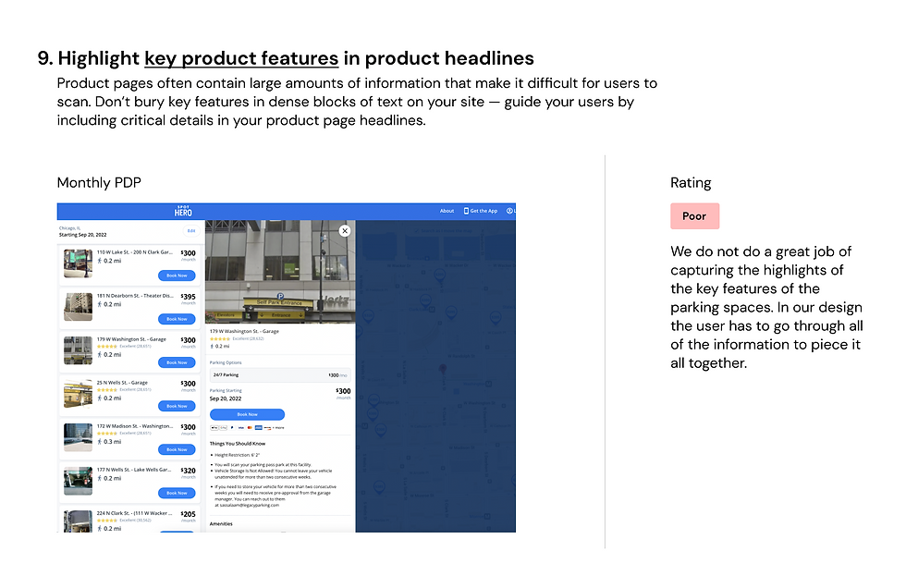Viewport: 906px width, 588px height.
Task: Open the account icon in header
Action: pyautogui.click(x=509, y=211)
